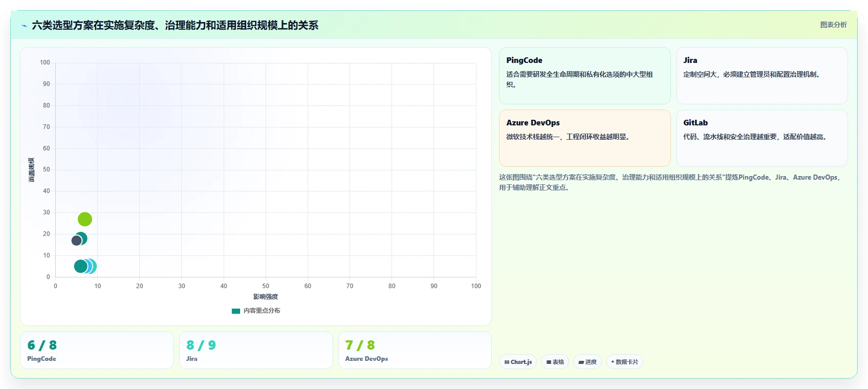Toggle the 内容重点分布 legend item
Screen dimensions: 868x389
coord(256,311)
